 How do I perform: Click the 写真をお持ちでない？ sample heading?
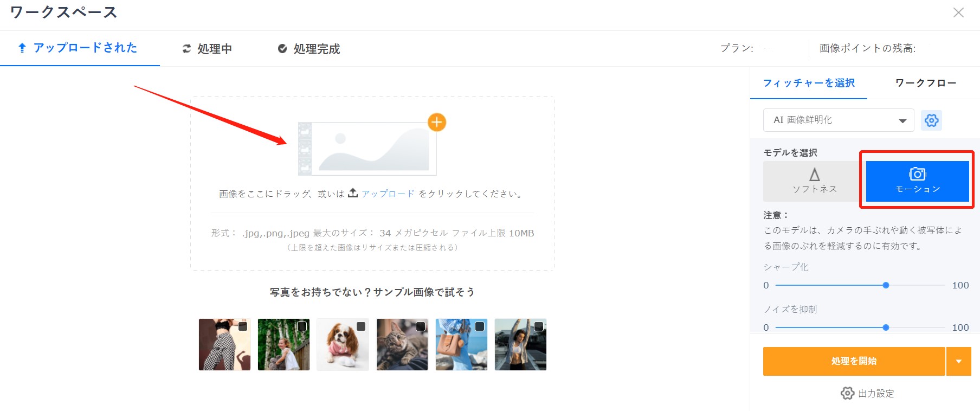[372, 292]
